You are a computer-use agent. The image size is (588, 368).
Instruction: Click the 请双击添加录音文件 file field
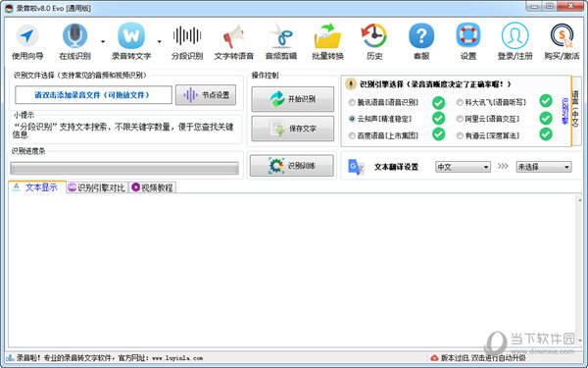coord(93,95)
